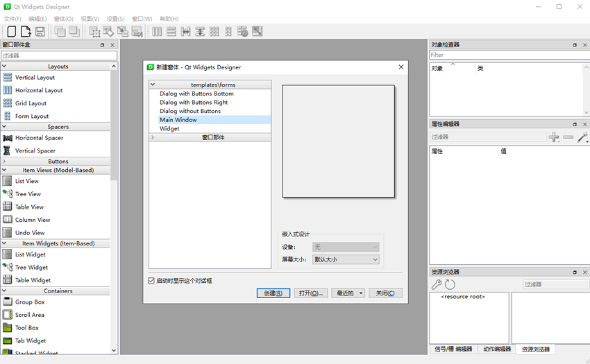Open the 文件(F) menu

coord(12,19)
